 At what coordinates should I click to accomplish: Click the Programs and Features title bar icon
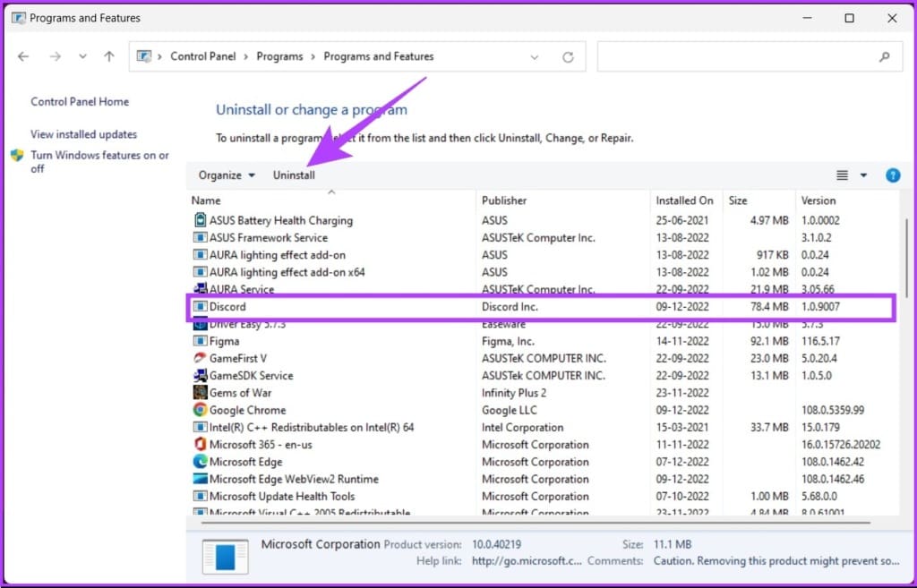(19, 18)
